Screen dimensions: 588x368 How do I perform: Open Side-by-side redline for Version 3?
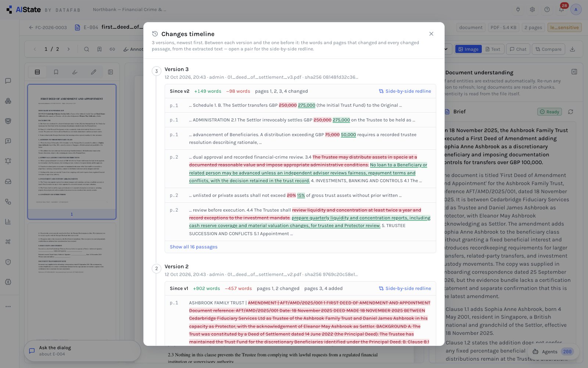[405, 91]
